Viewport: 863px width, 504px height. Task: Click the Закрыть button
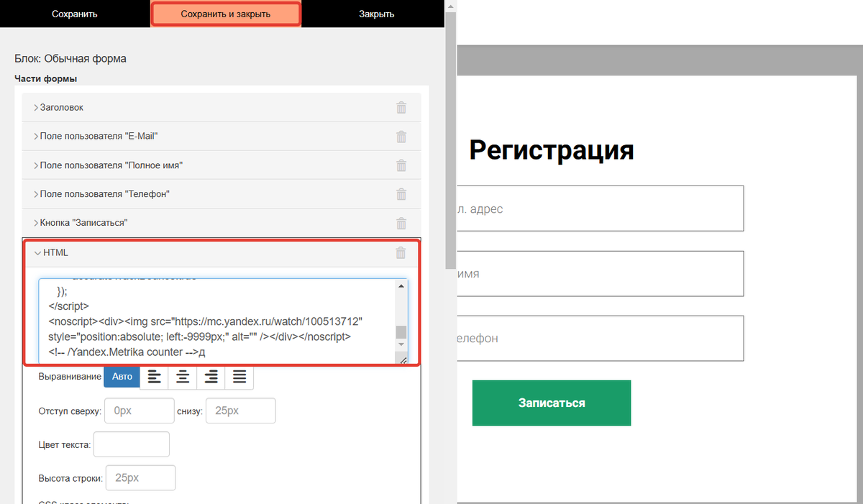click(377, 14)
